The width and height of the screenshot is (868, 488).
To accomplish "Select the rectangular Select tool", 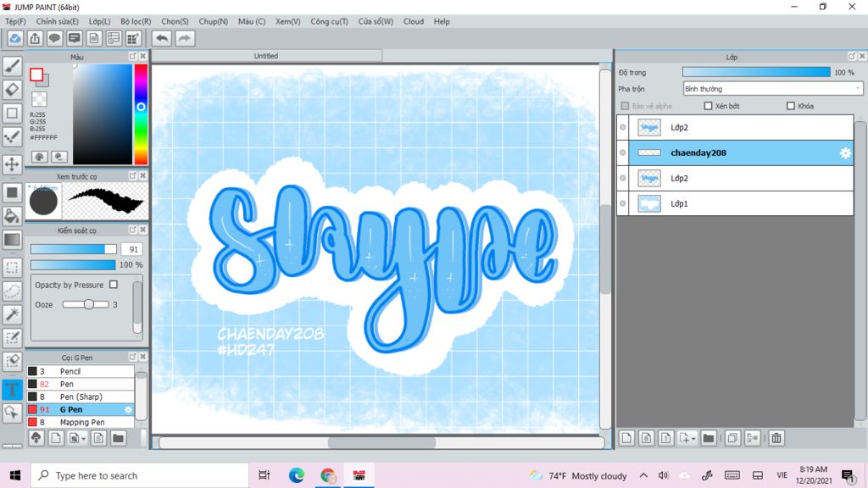I will tap(12, 267).
